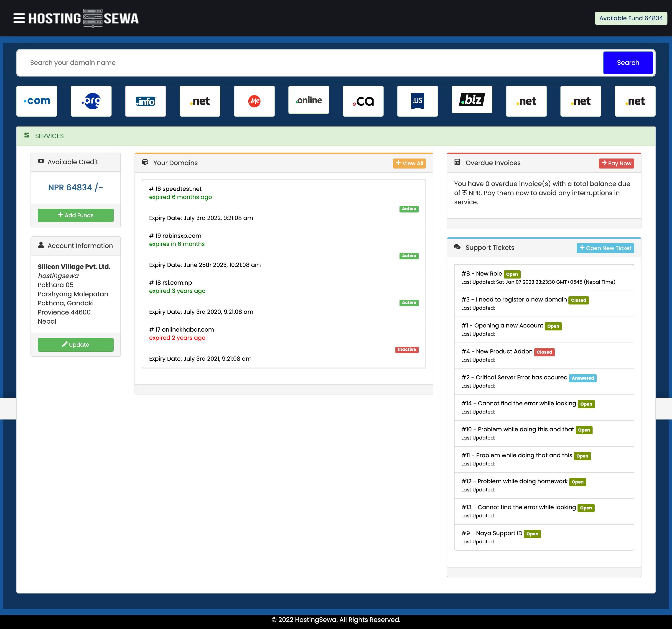Open View All domains

[x=409, y=163]
